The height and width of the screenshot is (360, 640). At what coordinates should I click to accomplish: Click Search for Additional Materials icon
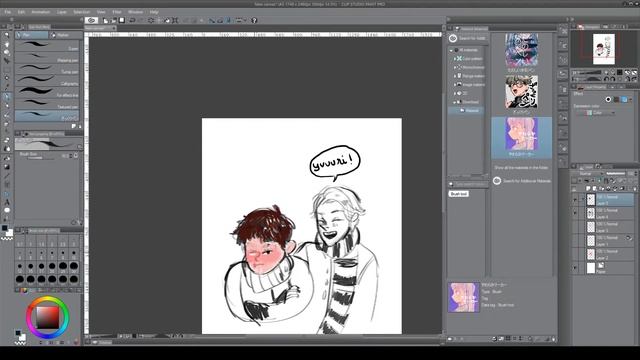click(497, 181)
